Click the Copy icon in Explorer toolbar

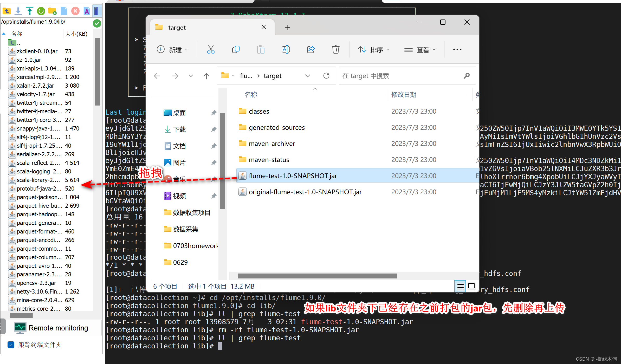click(236, 49)
